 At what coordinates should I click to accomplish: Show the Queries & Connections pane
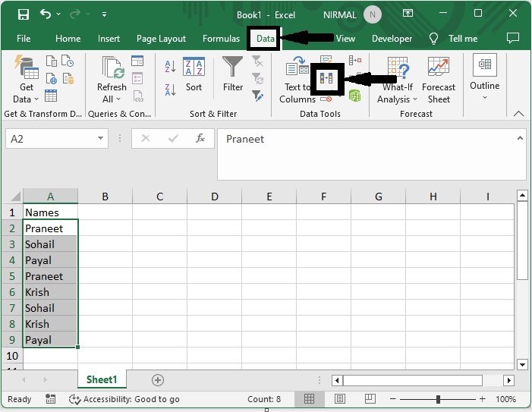click(137, 61)
